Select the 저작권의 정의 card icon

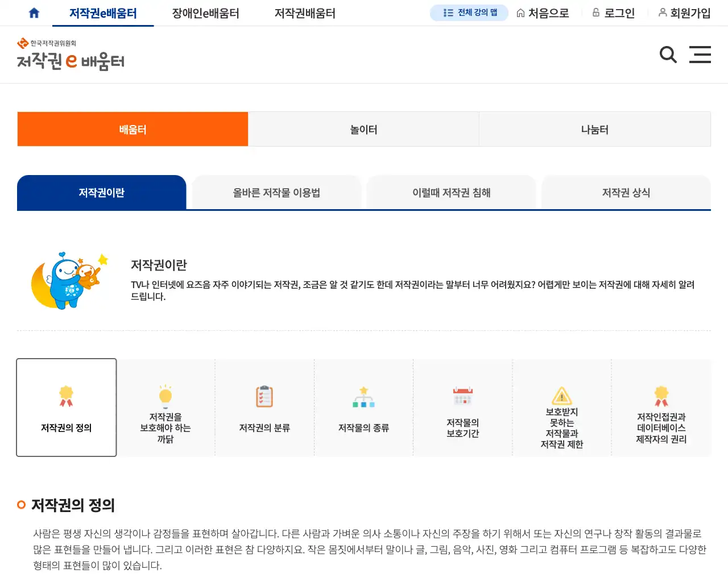tap(67, 396)
